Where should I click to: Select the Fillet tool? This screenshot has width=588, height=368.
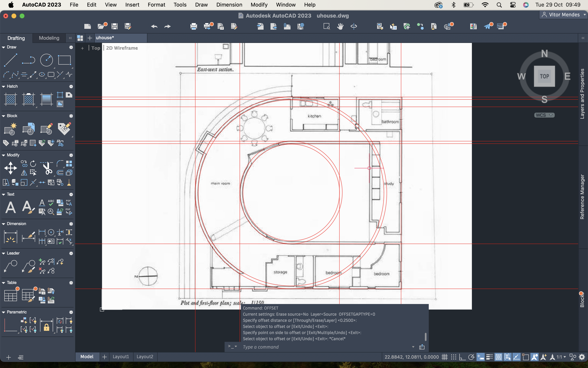(x=60, y=164)
